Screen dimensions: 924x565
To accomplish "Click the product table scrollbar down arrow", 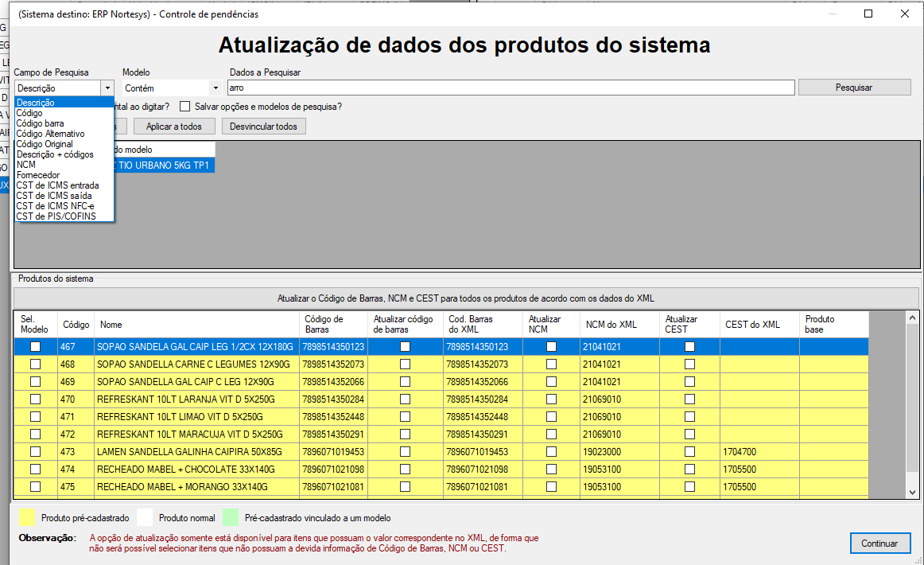I will tap(912, 493).
